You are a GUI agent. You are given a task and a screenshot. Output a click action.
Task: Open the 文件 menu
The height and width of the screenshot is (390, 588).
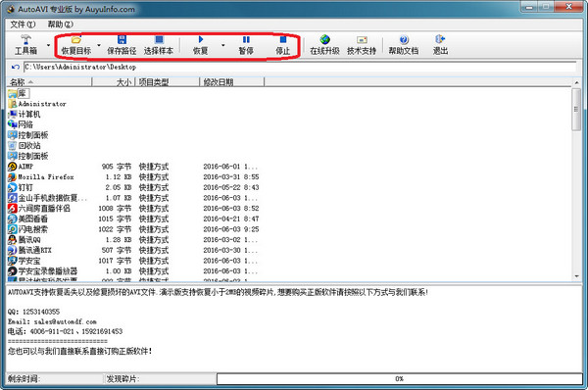23,24
